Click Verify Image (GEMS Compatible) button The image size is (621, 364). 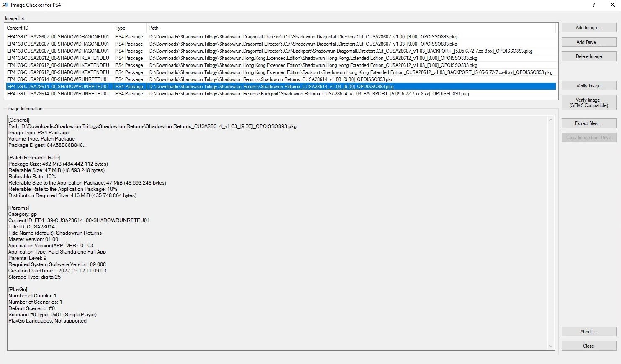589,103
